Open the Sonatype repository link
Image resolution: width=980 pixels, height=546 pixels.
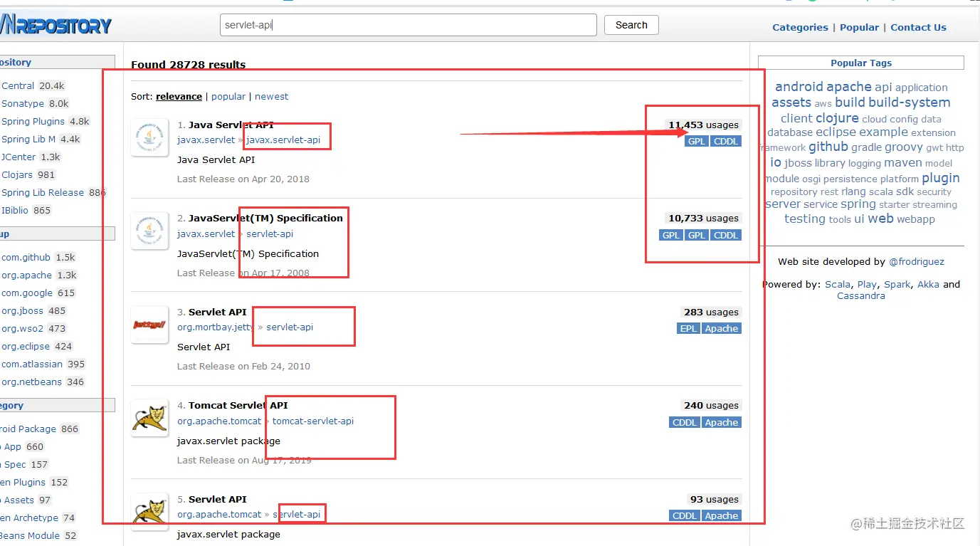(x=23, y=103)
